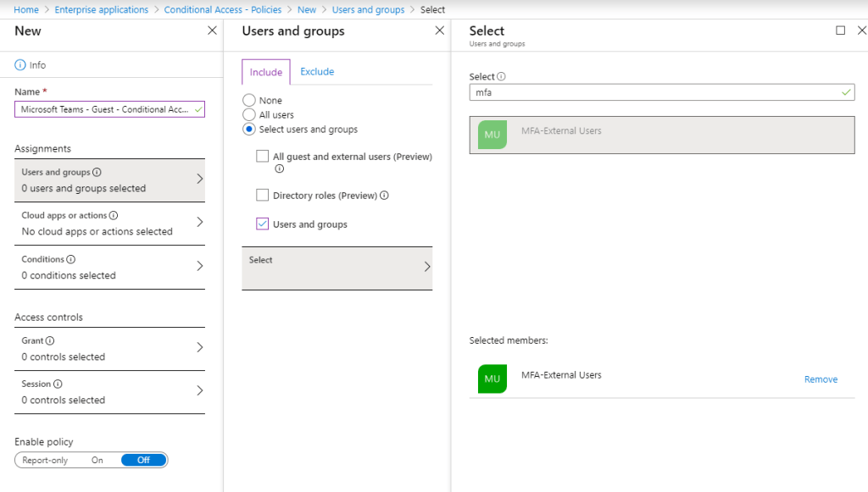Switch to the Exclude tab

point(317,72)
